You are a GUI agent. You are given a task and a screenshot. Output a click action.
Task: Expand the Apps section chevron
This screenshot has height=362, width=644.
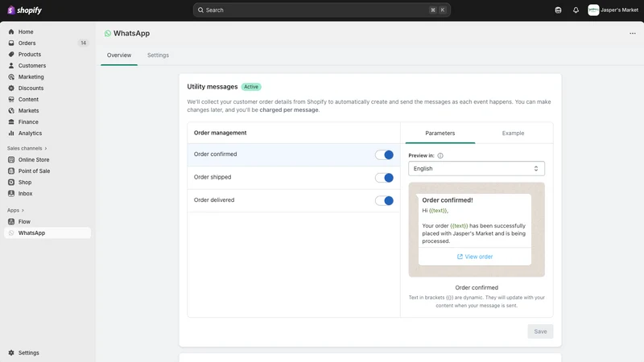point(23,210)
